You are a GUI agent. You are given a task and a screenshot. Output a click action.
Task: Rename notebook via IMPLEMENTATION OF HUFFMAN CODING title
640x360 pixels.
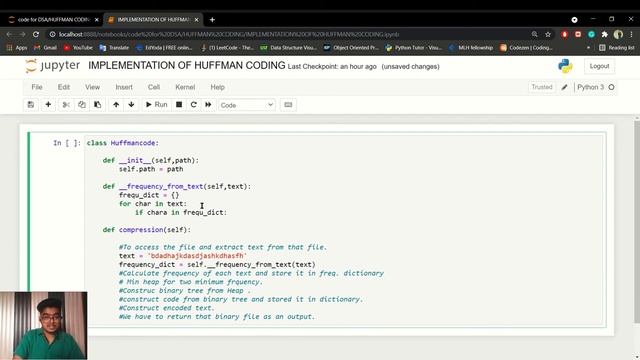click(187, 66)
